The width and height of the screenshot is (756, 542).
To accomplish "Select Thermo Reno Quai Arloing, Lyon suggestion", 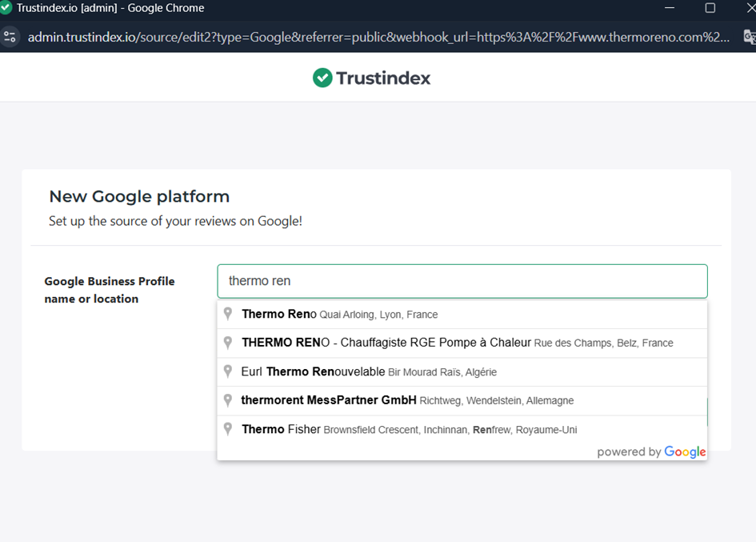I will pos(462,314).
